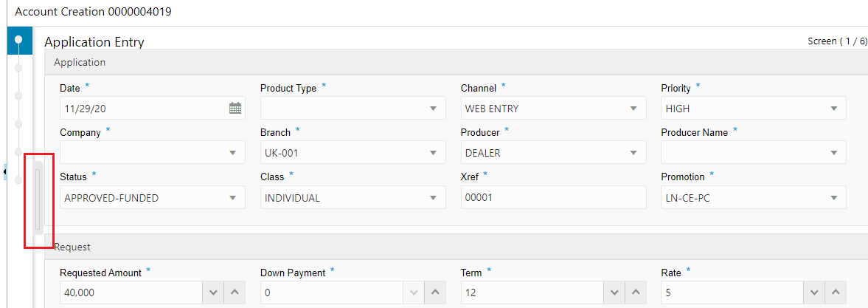
Task: Click the Term field containing 12
Action: (532, 292)
